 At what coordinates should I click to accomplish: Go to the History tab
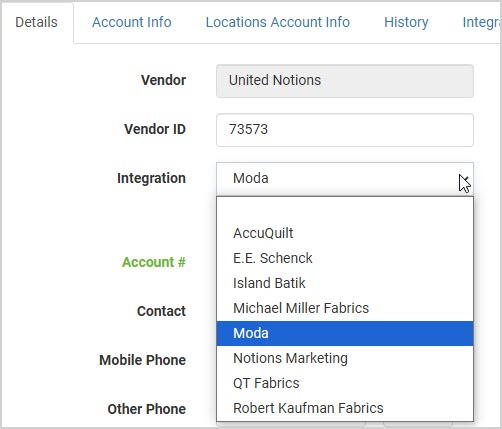(x=406, y=22)
